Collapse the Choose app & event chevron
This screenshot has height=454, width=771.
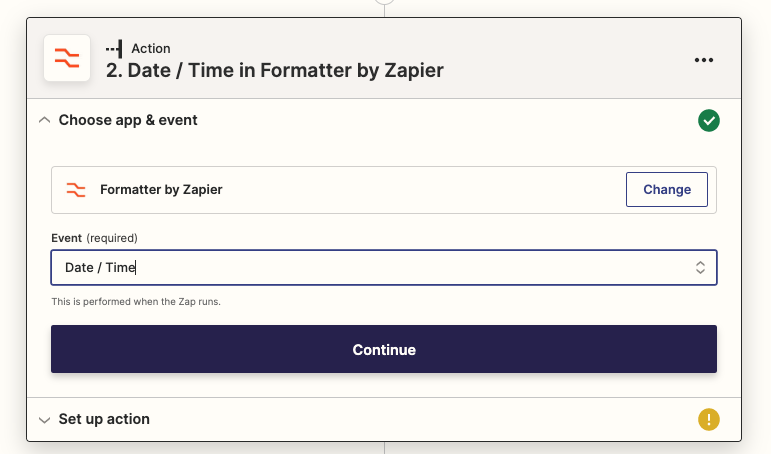point(44,120)
